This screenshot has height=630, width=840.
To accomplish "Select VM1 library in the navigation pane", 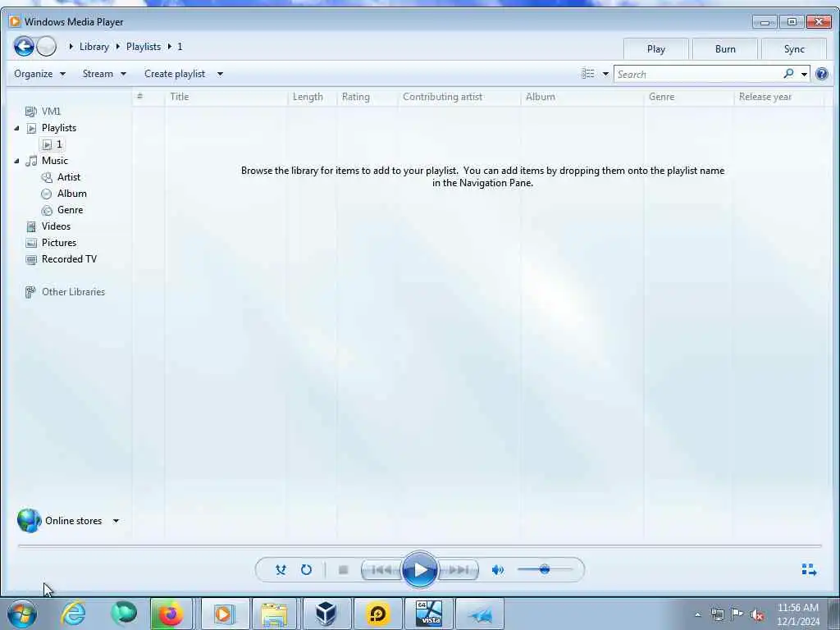I will click(x=51, y=112).
